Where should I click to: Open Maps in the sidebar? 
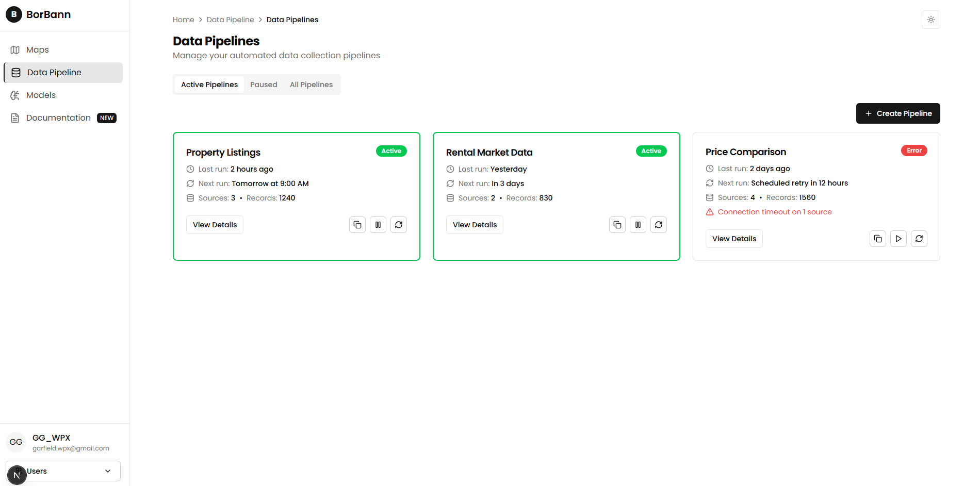pyautogui.click(x=38, y=50)
